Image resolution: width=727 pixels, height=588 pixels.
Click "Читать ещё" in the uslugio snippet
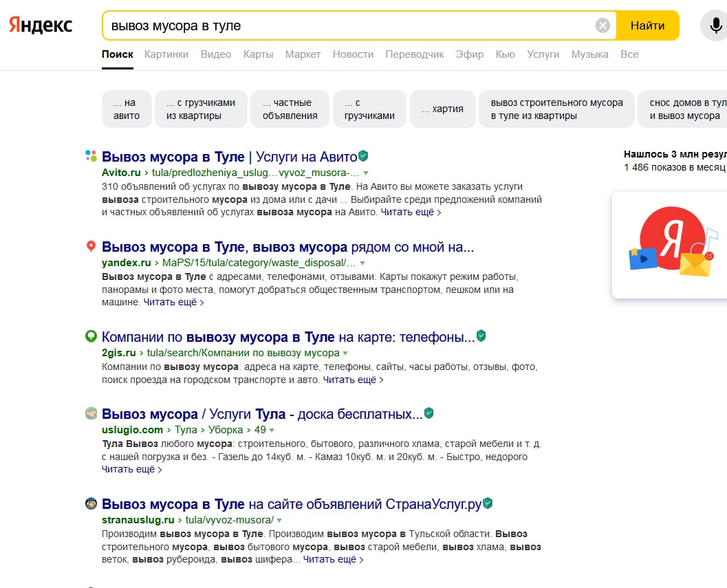coord(131,469)
